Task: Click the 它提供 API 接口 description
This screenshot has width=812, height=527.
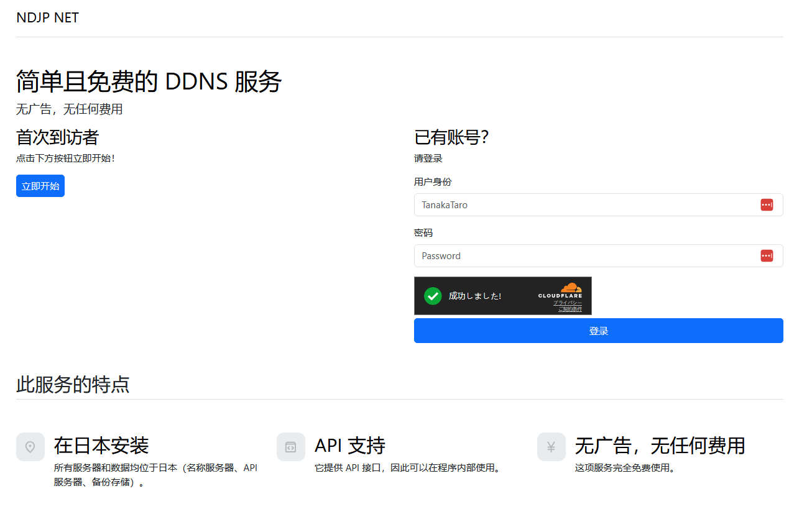Action: pyautogui.click(x=408, y=468)
